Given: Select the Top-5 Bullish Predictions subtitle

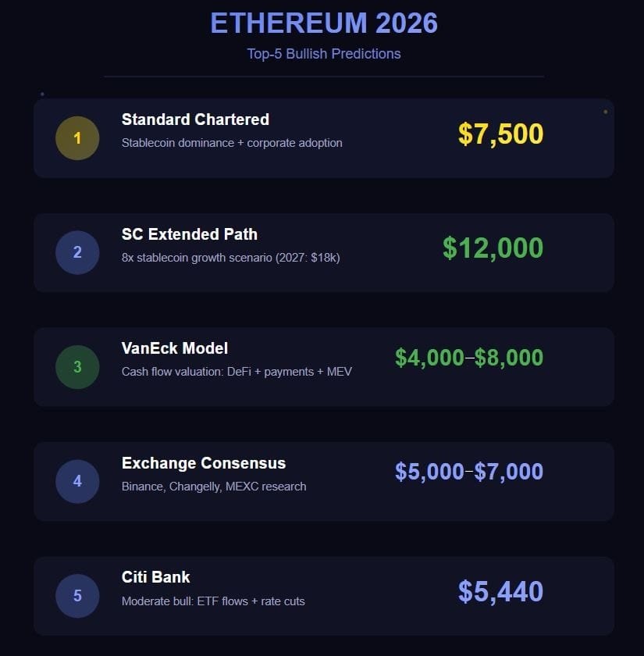Looking at the screenshot, I should point(323,54).
